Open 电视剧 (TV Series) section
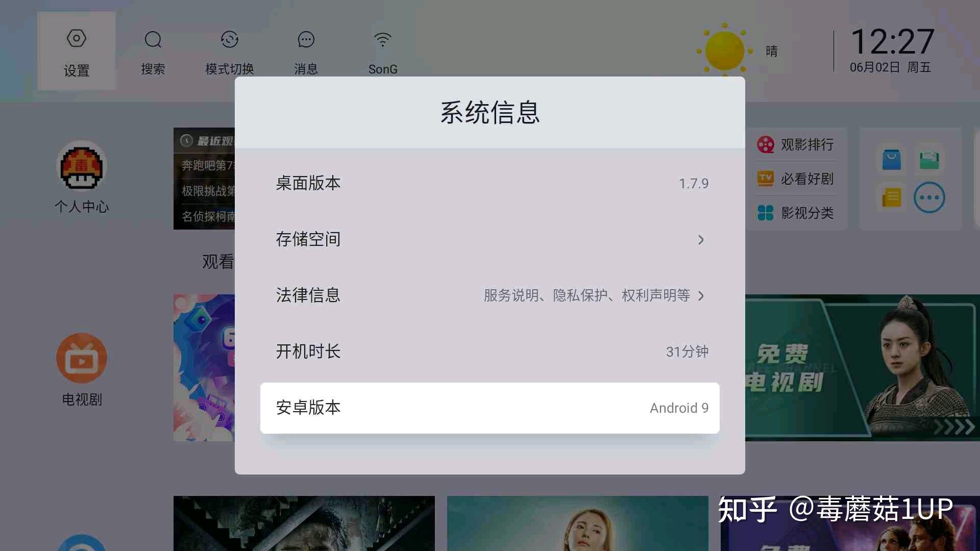This screenshot has height=551, width=980. (x=80, y=360)
